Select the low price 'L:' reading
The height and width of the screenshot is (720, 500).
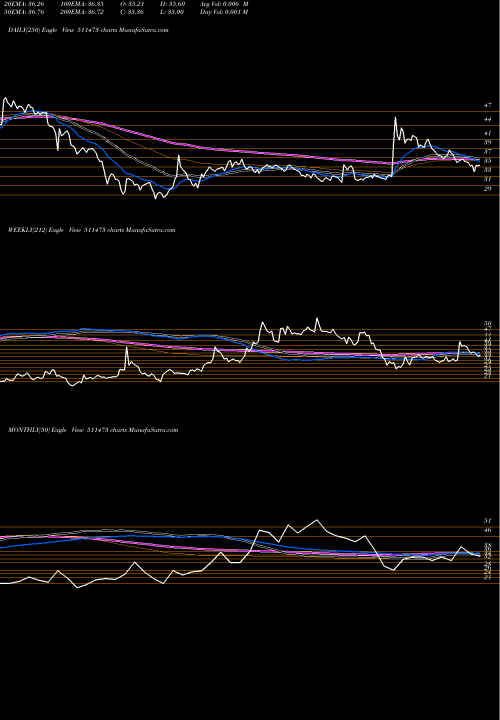coord(174,12)
